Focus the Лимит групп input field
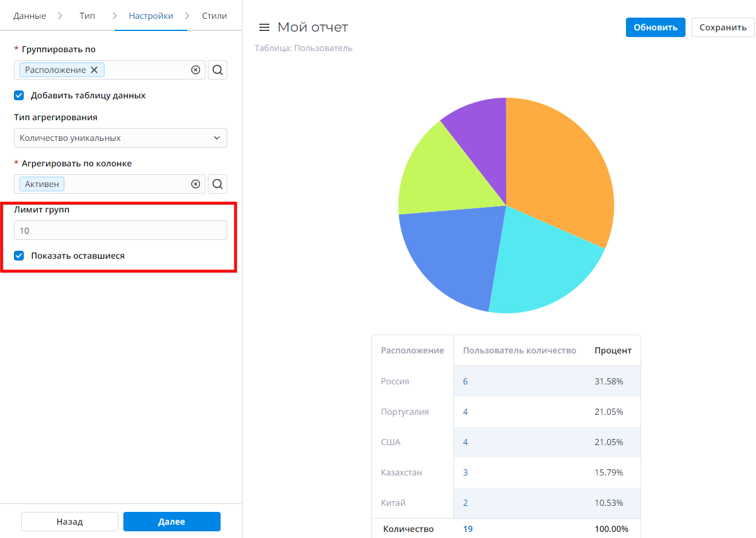This screenshot has width=756, height=538. point(120,230)
